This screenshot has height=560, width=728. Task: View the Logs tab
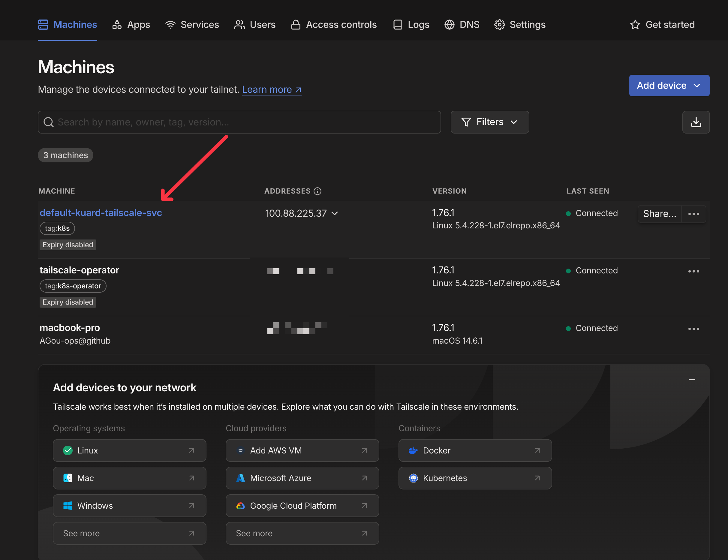(x=411, y=24)
